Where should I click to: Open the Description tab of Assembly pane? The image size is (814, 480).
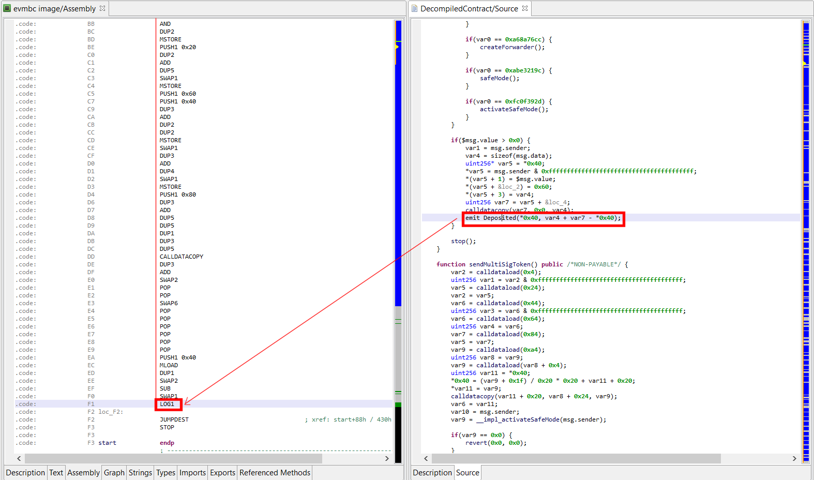pos(25,473)
